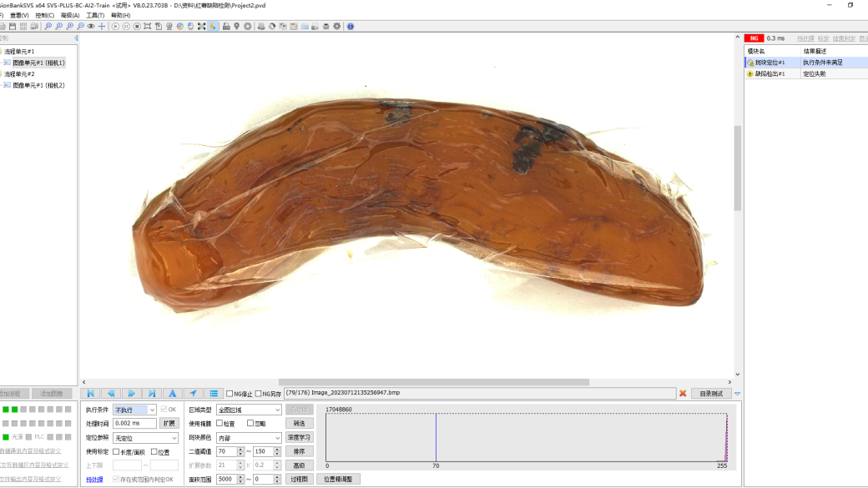Click the 高级 button in parameters
This screenshot has width=868, height=488.
(x=300, y=465)
